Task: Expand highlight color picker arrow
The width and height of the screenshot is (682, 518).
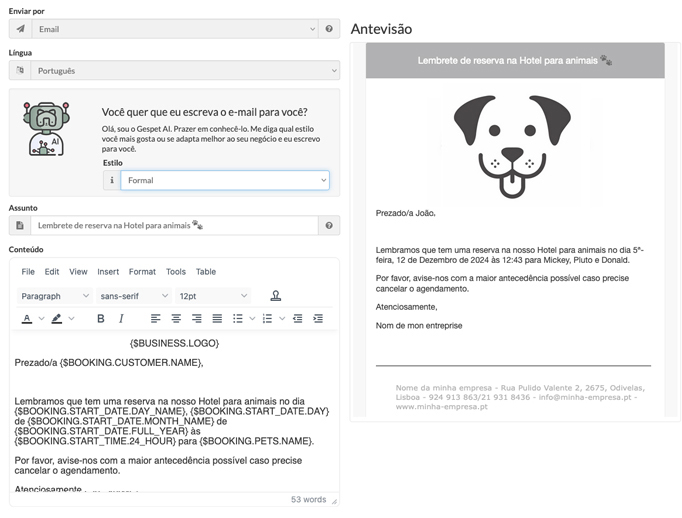Action: 71,318
